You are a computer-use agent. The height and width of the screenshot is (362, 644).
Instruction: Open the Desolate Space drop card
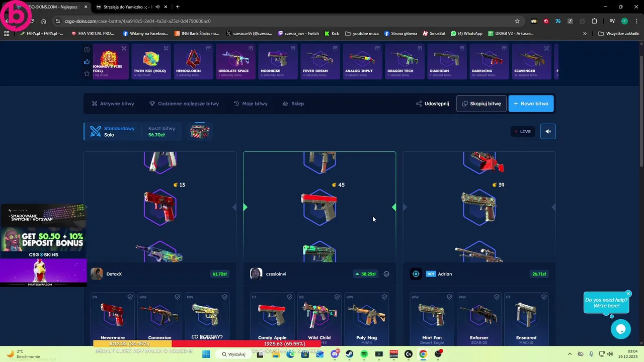235,61
